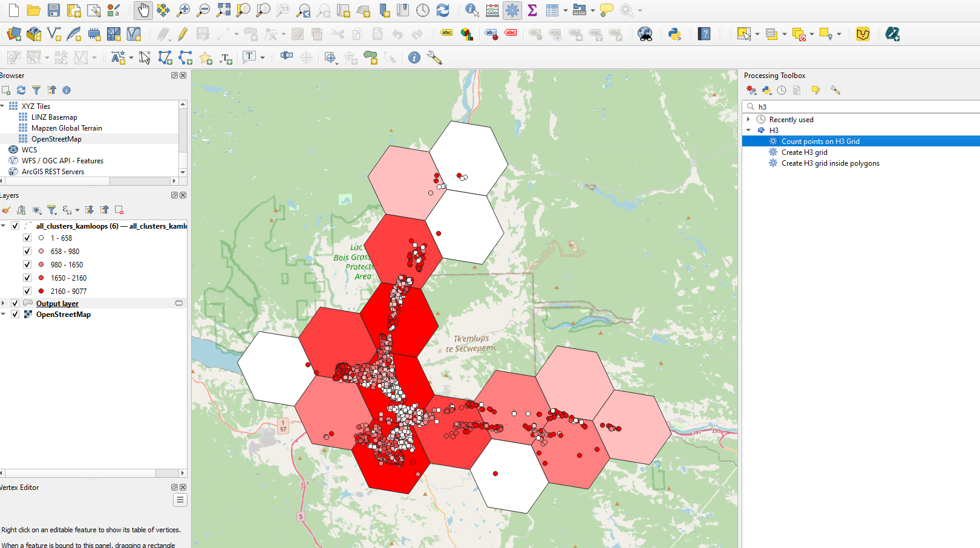Image resolution: width=980 pixels, height=548 pixels.
Task: Click the Zoom Out magnifier tool
Action: tap(204, 10)
